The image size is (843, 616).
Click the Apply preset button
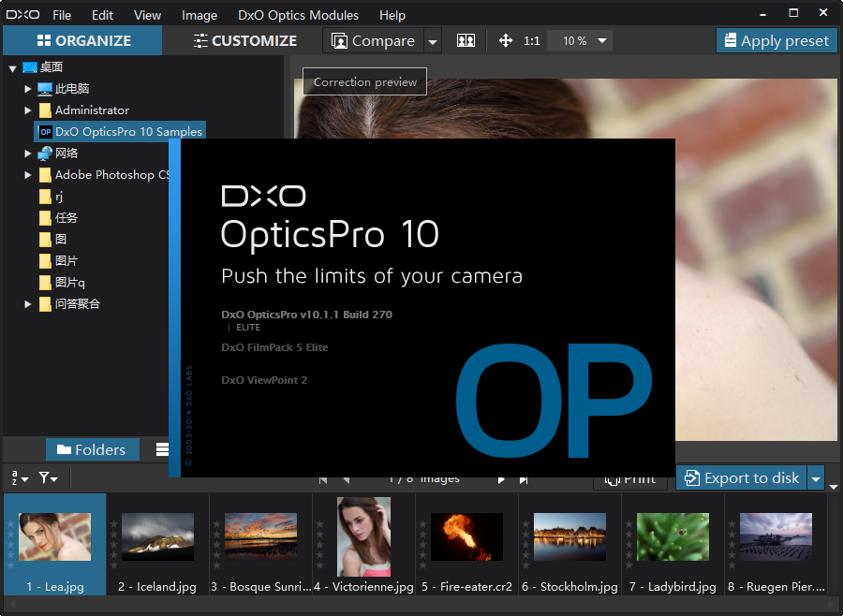click(776, 40)
